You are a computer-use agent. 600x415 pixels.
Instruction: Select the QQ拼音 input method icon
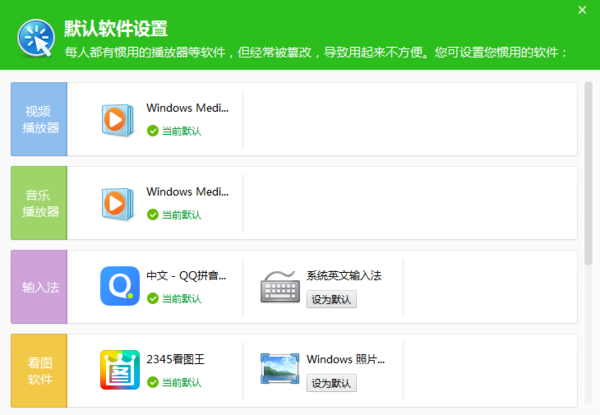click(x=120, y=286)
